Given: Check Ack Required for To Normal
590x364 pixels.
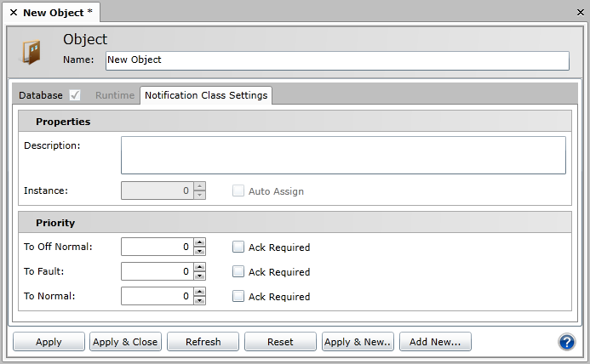Looking at the screenshot, I should (x=238, y=297).
